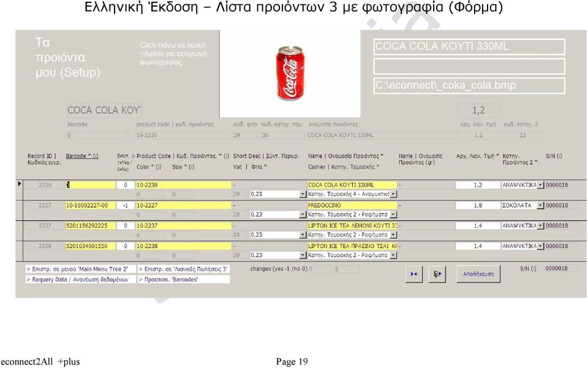Click retail price 1,2 in row 2230
Viewport: 588px width, 368px height.
click(x=478, y=185)
